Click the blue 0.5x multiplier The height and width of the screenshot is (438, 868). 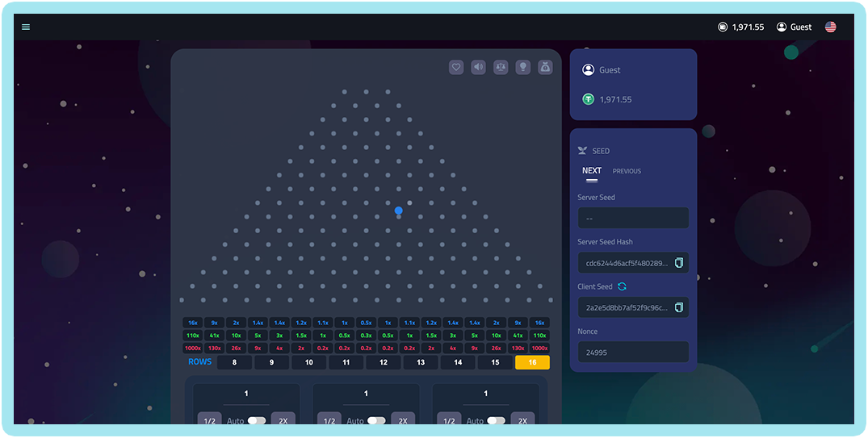pyautogui.click(x=366, y=323)
